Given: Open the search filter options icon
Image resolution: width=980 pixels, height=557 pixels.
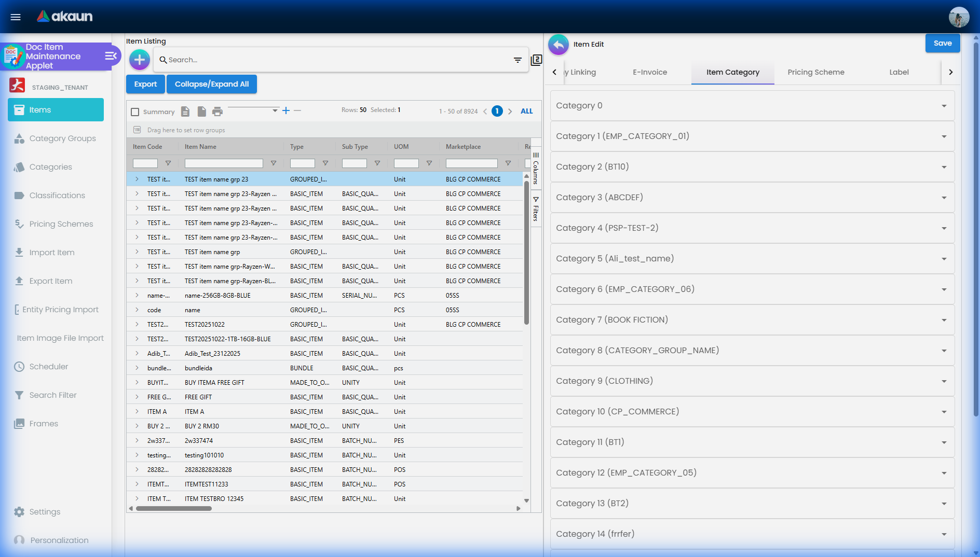Looking at the screenshot, I should (x=518, y=60).
